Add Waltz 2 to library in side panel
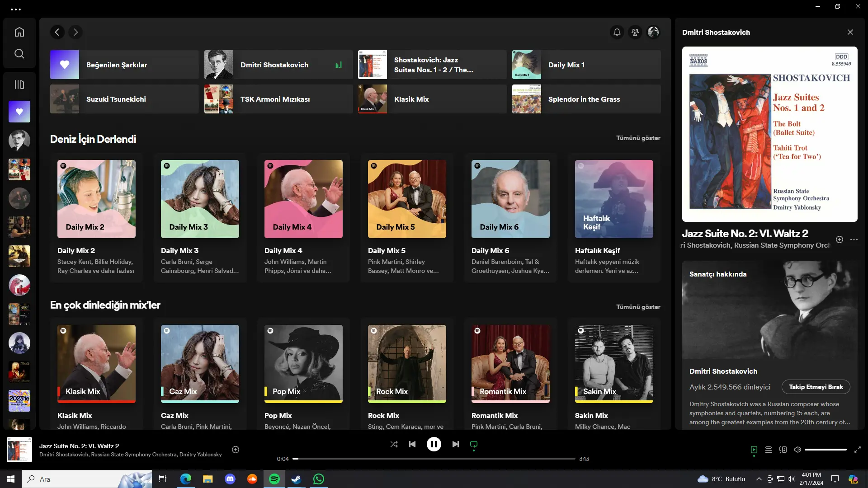This screenshot has height=488, width=868. coord(840,239)
